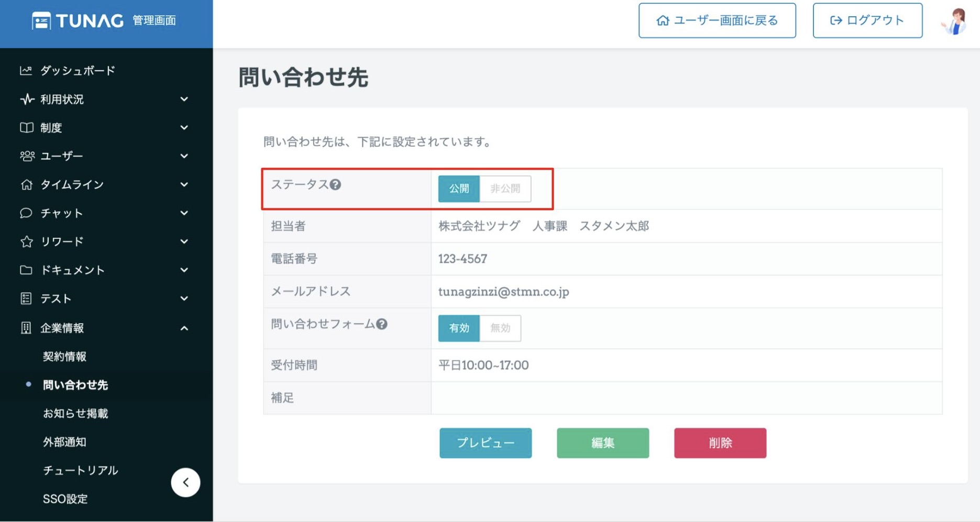The height and width of the screenshot is (522, 980).
Task: Click the 問い合わせ先 page heading
Action: pyautogui.click(x=303, y=77)
